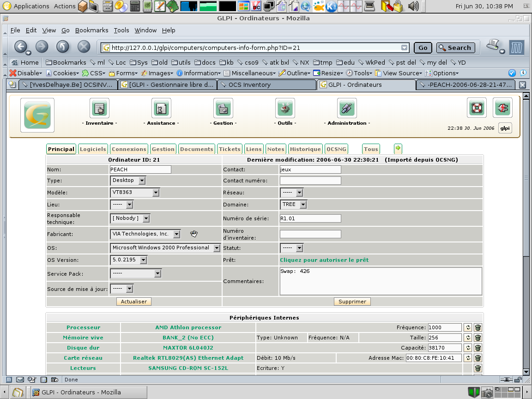Click the icon next to Fabricant dropdown
The image size is (532, 399).
[194, 234]
